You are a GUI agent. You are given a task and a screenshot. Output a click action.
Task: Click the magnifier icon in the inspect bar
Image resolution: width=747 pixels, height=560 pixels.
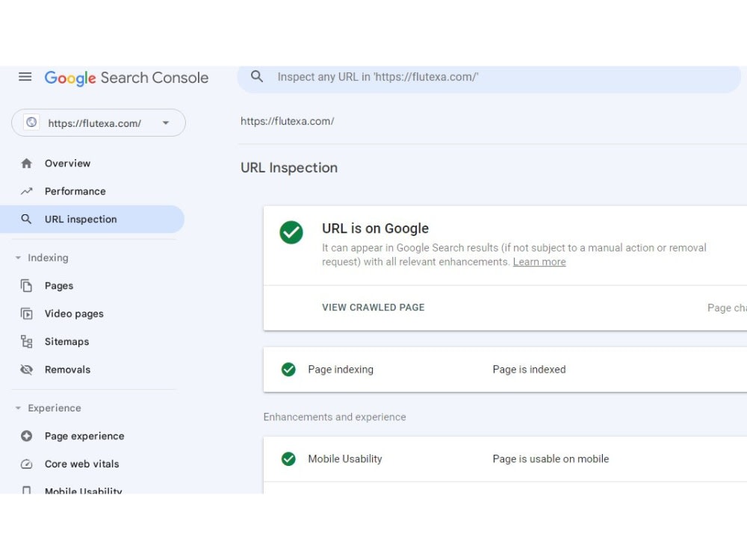tap(257, 76)
